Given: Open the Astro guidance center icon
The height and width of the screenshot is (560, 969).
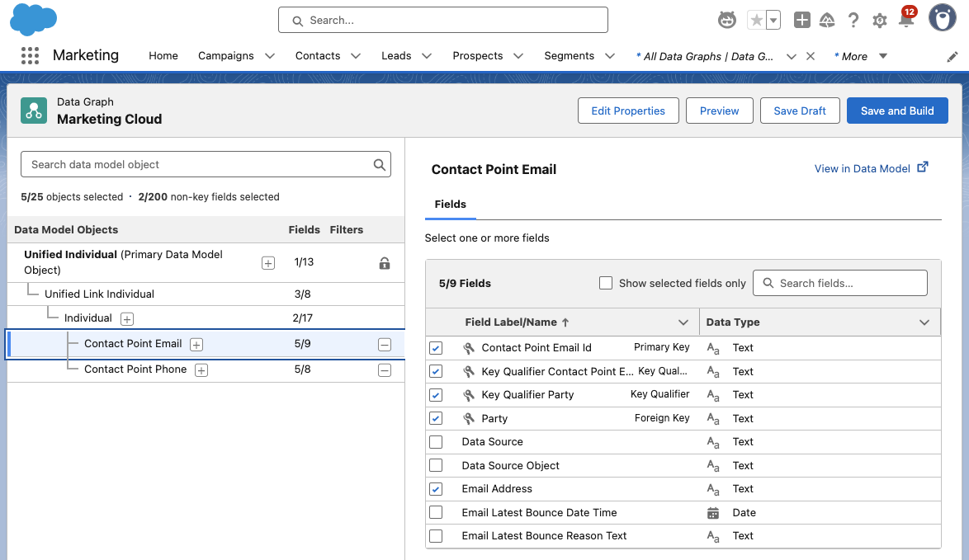Looking at the screenshot, I should click(726, 21).
